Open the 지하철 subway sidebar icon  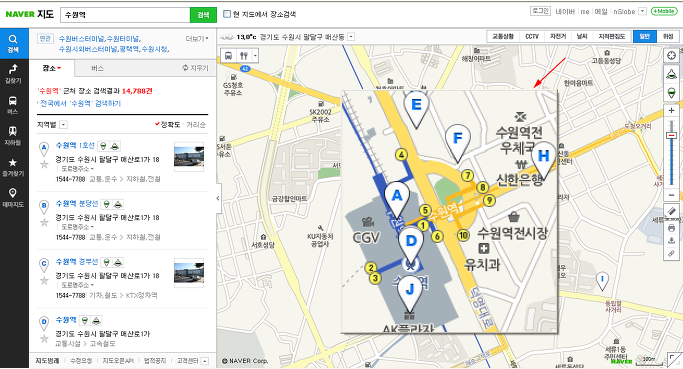(x=14, y=136)
